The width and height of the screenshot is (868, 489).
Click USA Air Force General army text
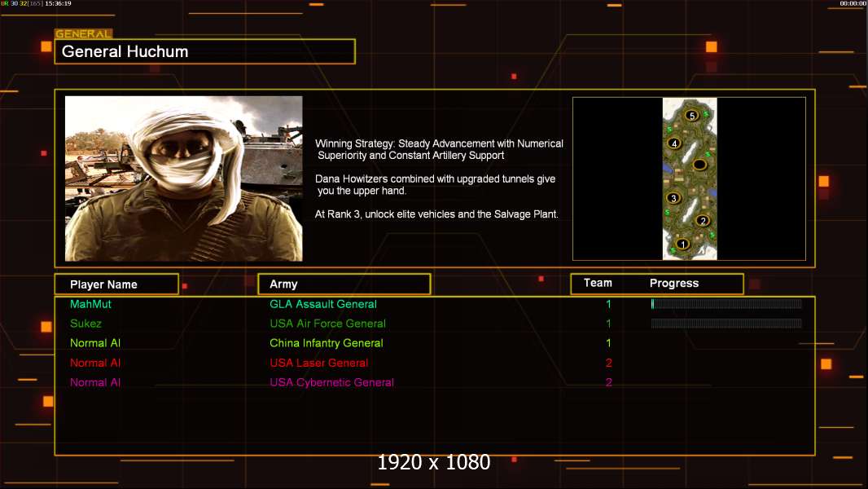pyautogui.click(x=327, y=324)
